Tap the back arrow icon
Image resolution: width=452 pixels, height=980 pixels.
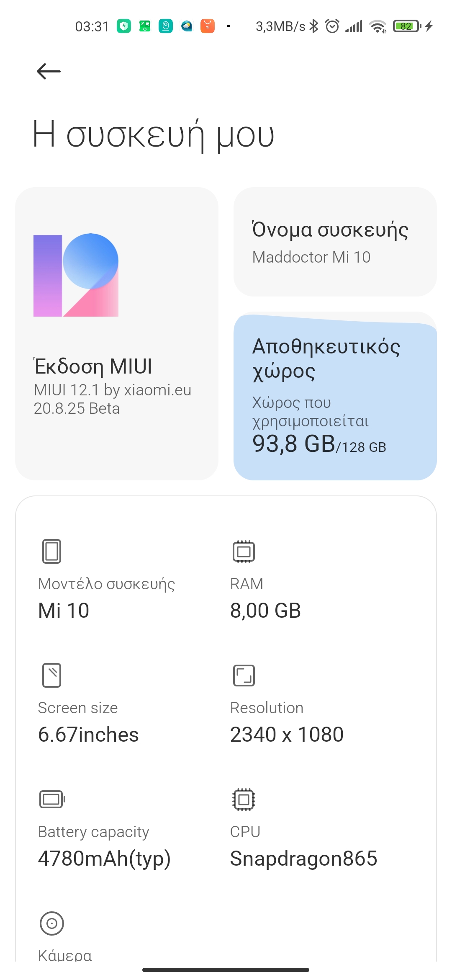click(x=49, y=71)
